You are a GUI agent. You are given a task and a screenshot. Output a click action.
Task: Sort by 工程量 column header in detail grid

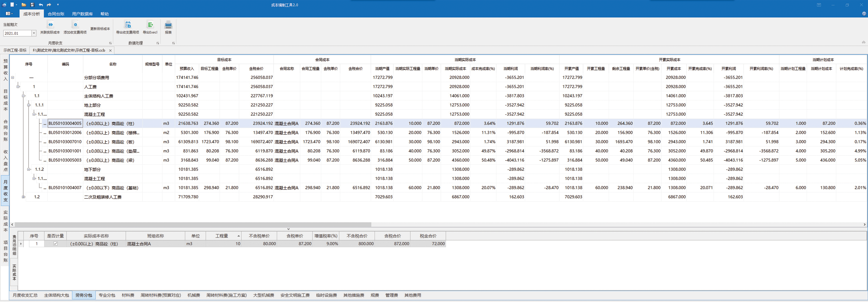(x=224, y=236)
